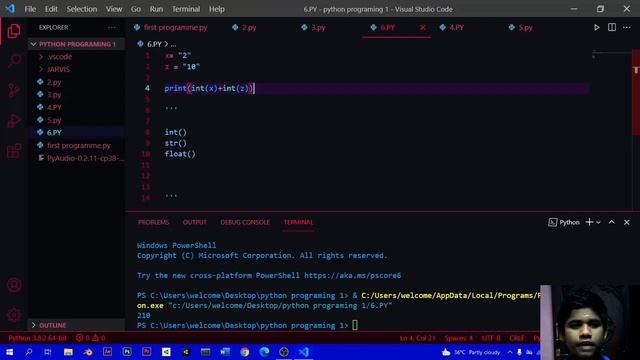Split the editor to the right
The width and height of the screenshot is (640, 360).
pyautogui.click(x=612, y=27)
